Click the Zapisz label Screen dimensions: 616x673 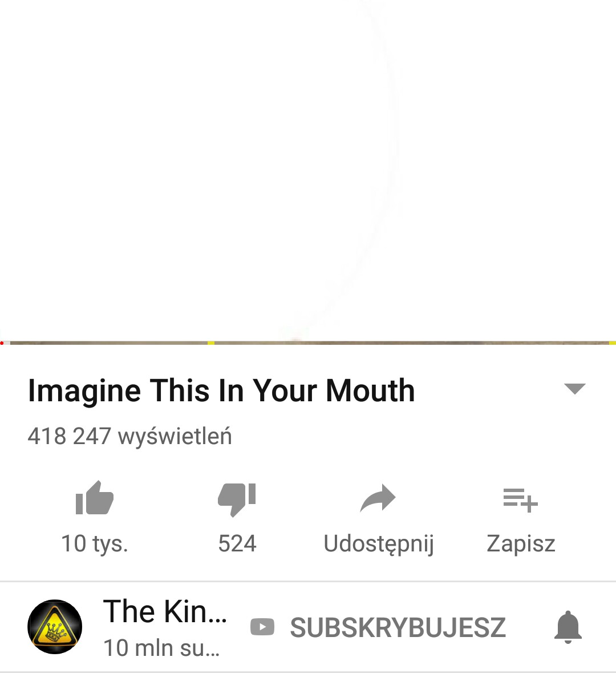click(x=521, y=544)
